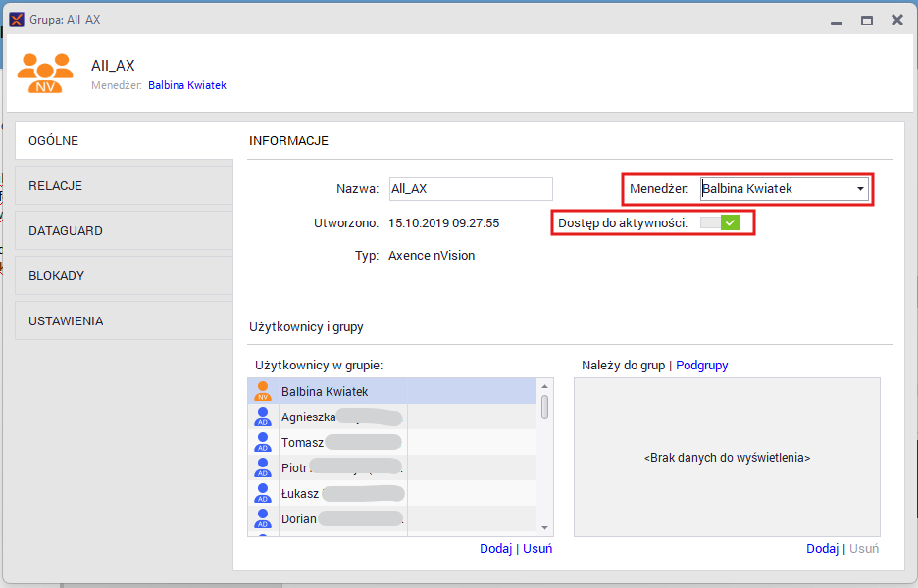Image resolution: width=918 pixels, height=588 pixels.
Task: Click the Nazwa input field
Action: coord(470,188)
